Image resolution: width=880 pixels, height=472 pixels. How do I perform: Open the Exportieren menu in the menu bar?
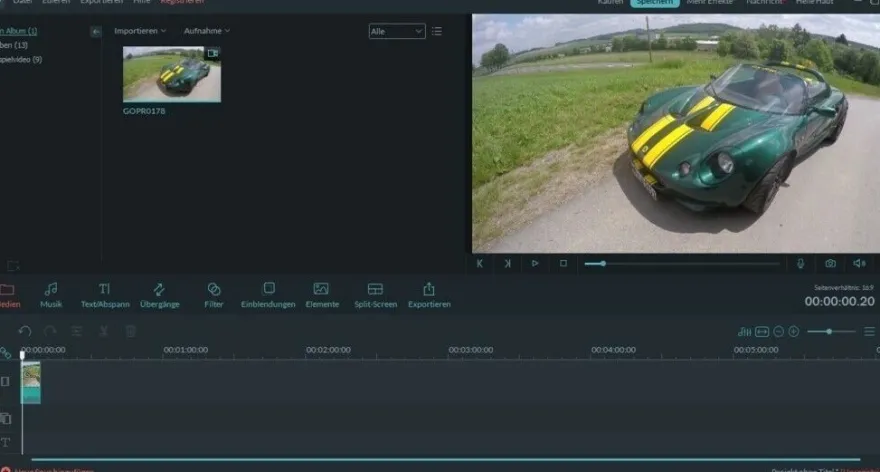(102, 2)
